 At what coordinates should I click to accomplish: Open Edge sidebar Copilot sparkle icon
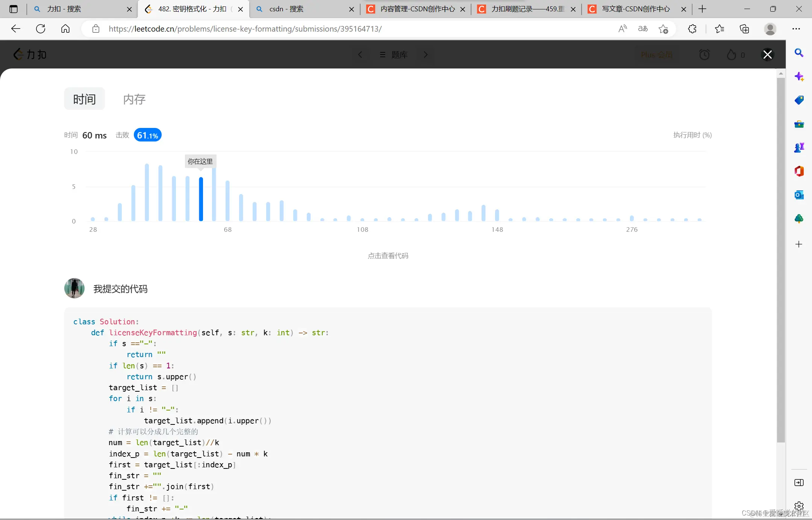point(799,77)
